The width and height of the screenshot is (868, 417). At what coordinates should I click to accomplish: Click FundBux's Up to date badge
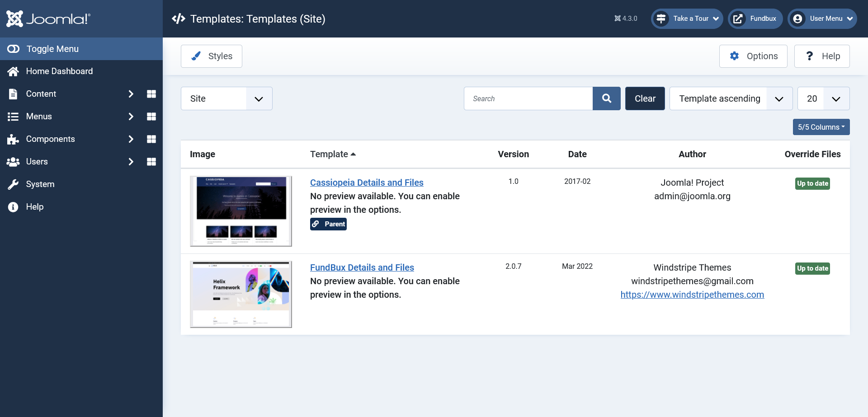(x=812, y=268)
